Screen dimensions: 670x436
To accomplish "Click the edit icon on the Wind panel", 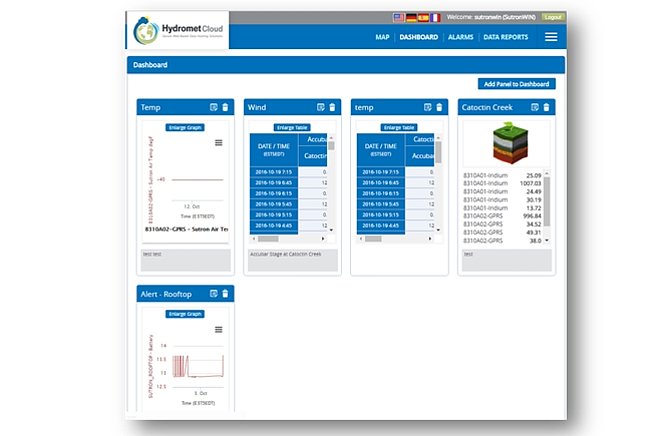I will (320, 107).
